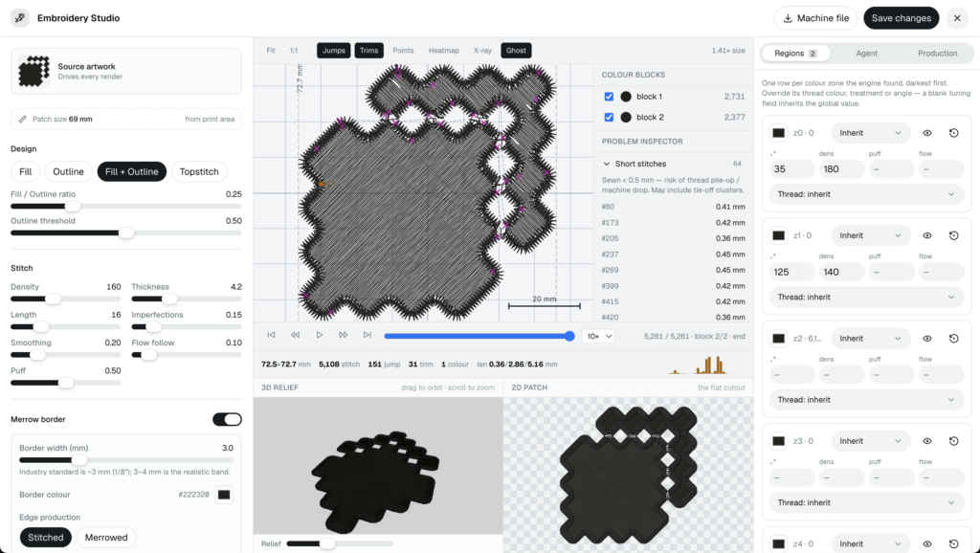Uncheck the block 1 colour block checkbox
980x553 pixels.
(x=609, y=97)
